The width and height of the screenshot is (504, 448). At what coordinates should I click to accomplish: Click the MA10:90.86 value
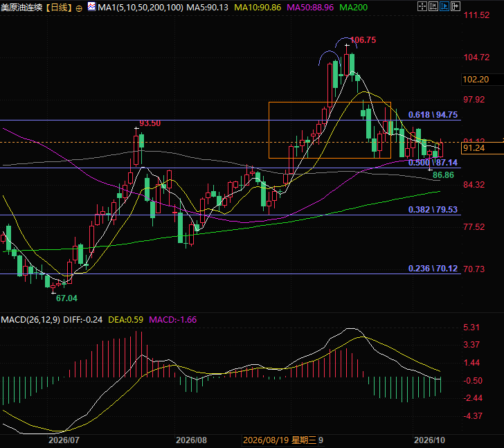tap(258, 8)
